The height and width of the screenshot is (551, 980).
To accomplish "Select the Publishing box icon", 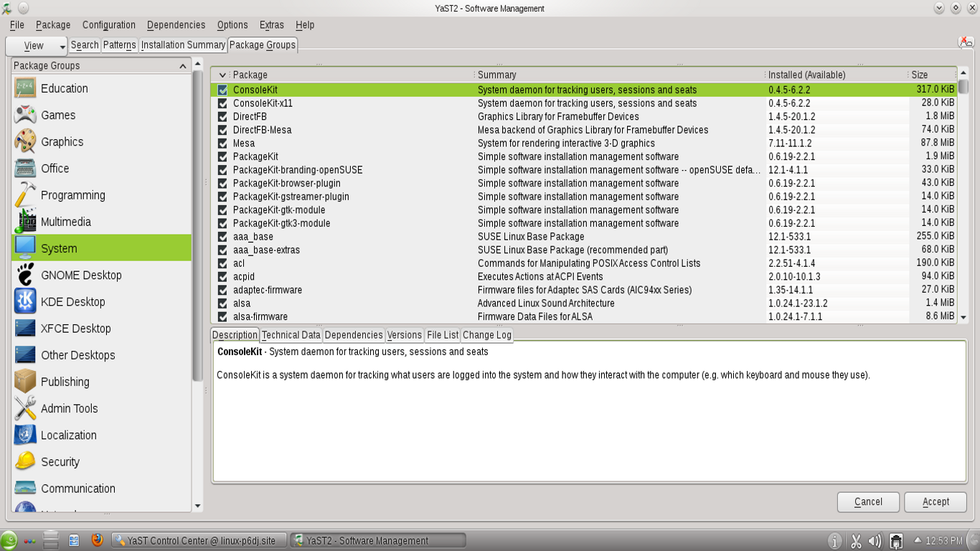I will (x=25, y=382).
